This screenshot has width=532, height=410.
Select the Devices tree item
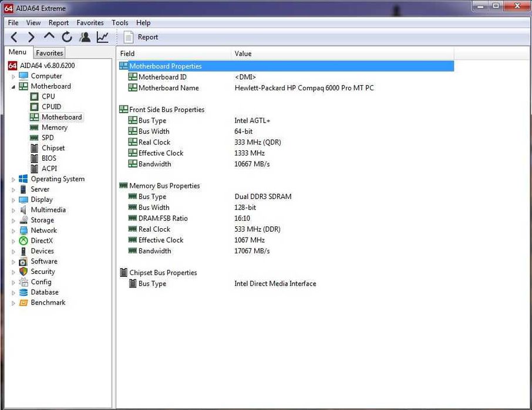(x=42, y=251)
